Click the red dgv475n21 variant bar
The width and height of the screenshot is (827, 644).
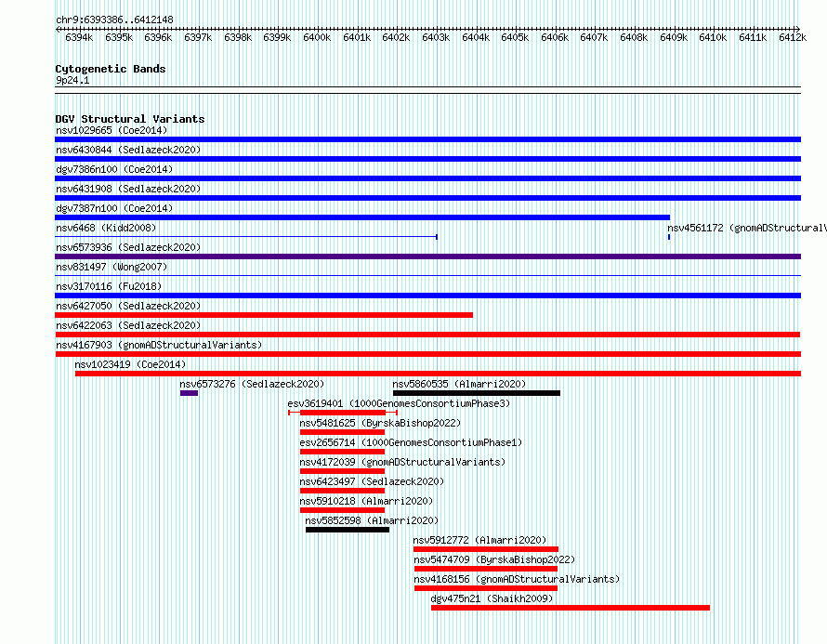coord(571,608)
